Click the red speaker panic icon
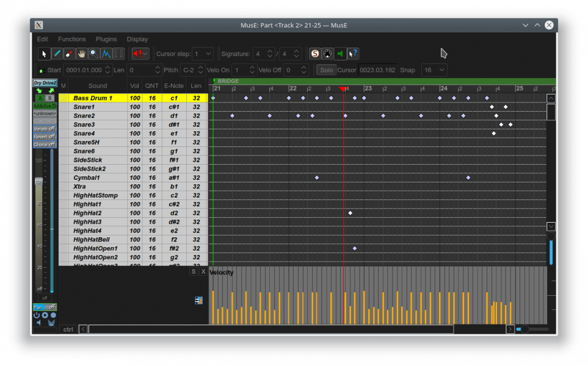This screenshot has width=588, height=366. [137, 54]
